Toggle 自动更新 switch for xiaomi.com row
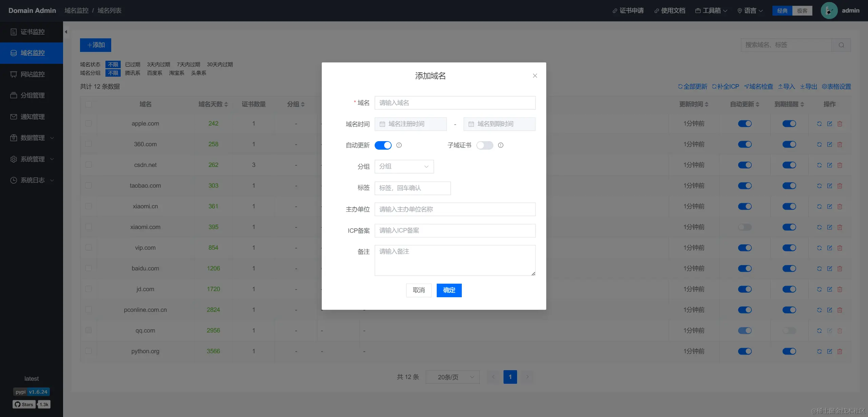Viewport: 868px width, 417px height. point(745,227)
